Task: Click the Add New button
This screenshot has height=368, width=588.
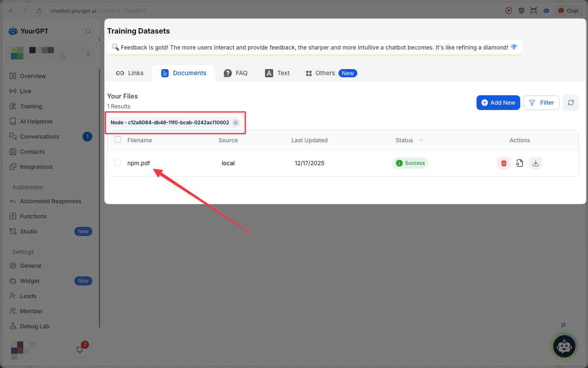Action: (x=498, y=103)
